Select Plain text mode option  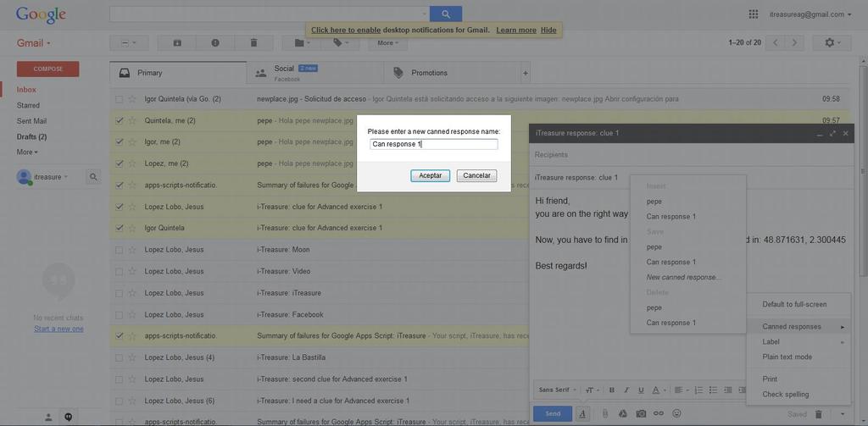(x=798, y=357)
